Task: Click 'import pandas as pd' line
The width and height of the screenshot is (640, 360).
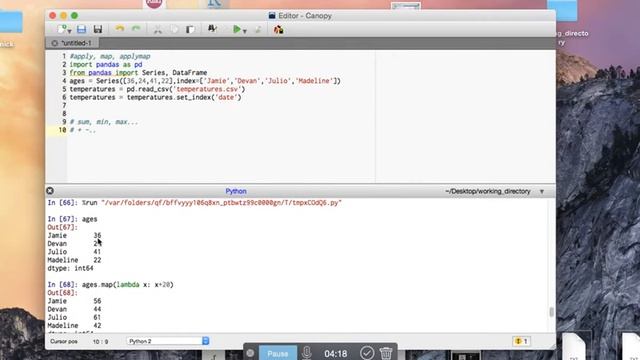Action: (106, 64)
